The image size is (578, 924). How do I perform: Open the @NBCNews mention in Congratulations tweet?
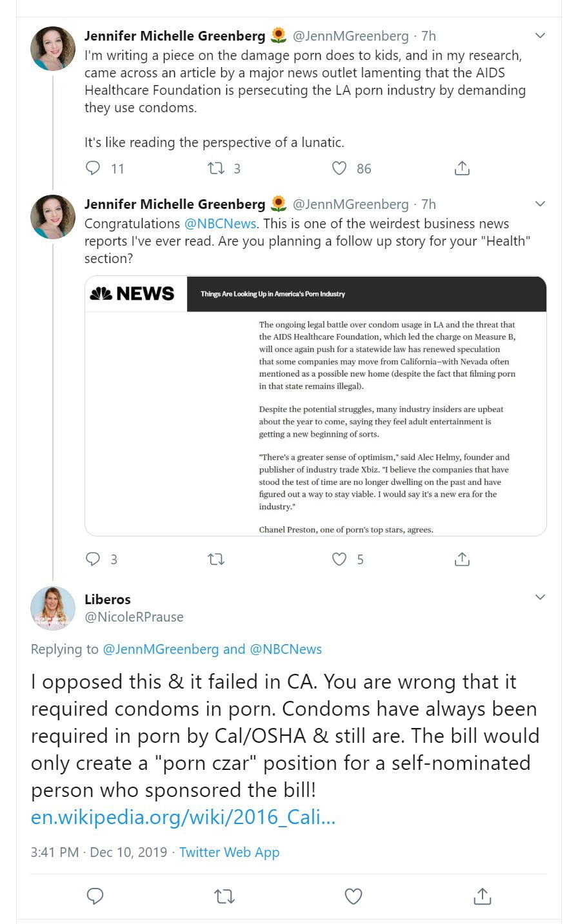[221, 224]
